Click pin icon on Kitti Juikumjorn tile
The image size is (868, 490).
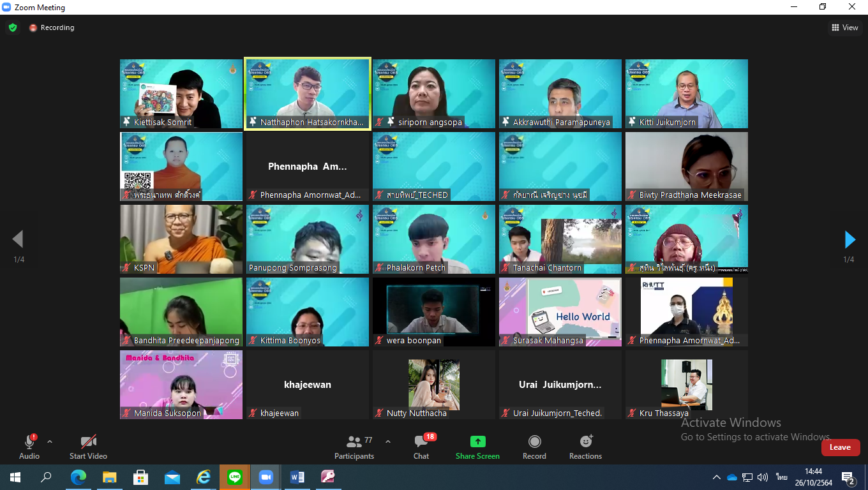point(632,122)
